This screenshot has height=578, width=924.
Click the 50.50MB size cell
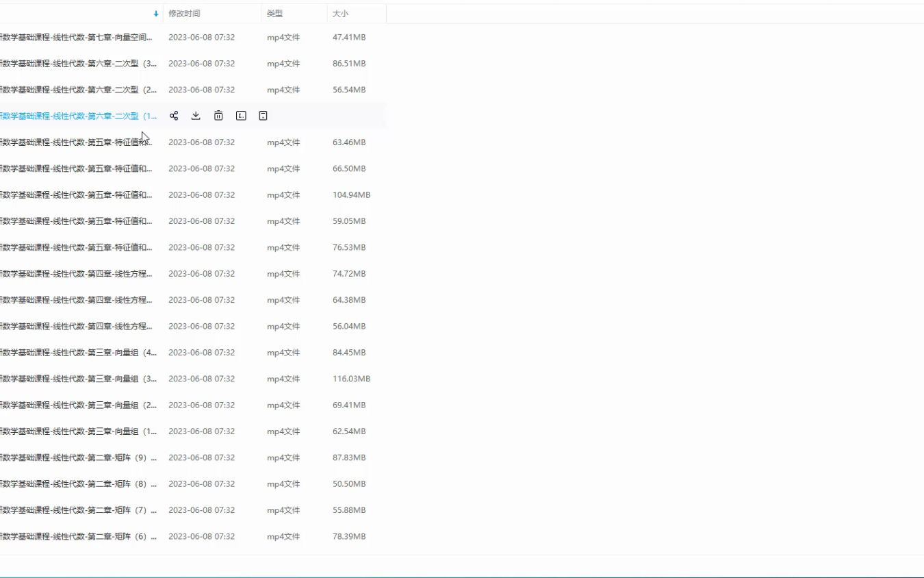click(x=349, y=483)
